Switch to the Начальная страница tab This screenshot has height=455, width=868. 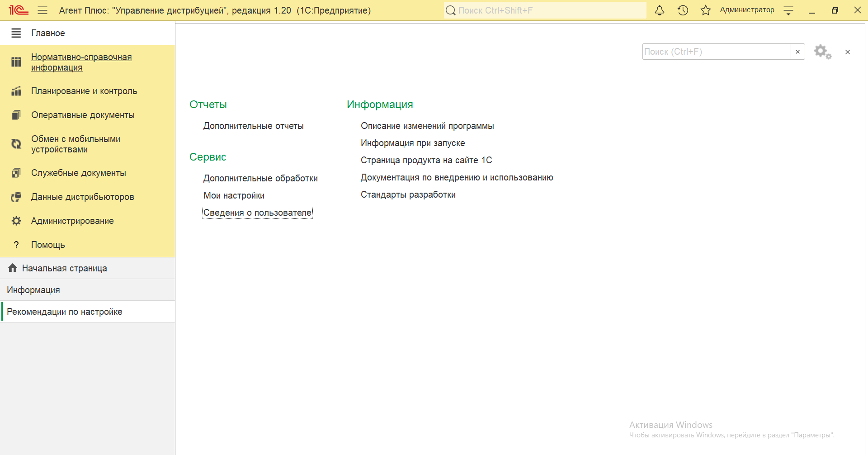pyautogui.click(x=64, y=268)
